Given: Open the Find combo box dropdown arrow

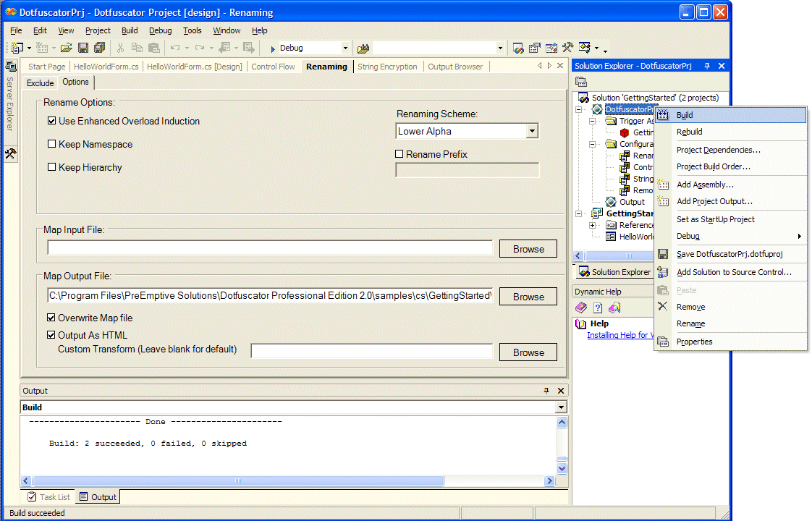Looking at the screenshot, I should (500, 48).
